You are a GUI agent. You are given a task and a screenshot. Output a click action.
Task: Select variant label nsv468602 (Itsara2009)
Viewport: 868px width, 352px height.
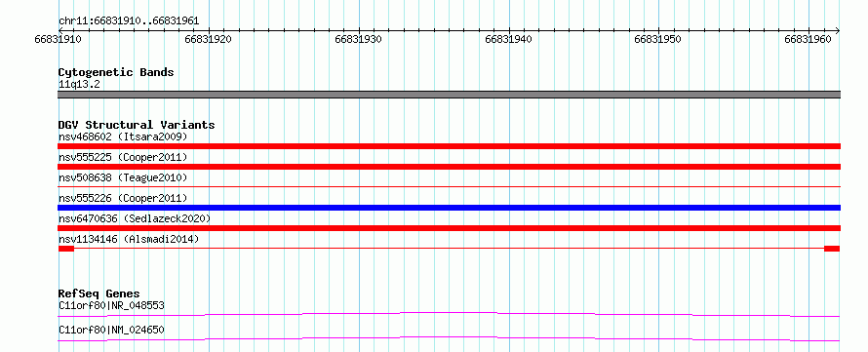(123, 137)
